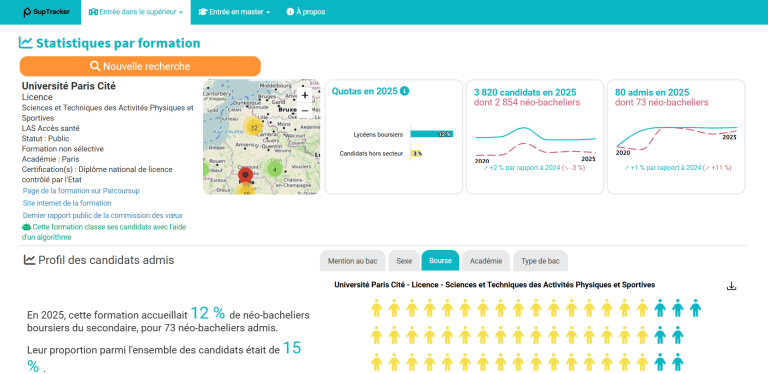768x374 pixels.
Task: Open Site internet de la formation link
Action: click(x=67, y=203)
